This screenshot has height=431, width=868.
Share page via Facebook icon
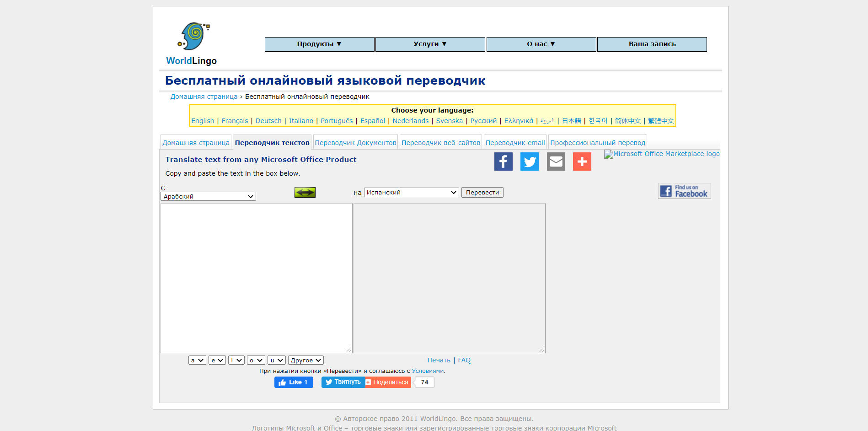click(503, 162)
